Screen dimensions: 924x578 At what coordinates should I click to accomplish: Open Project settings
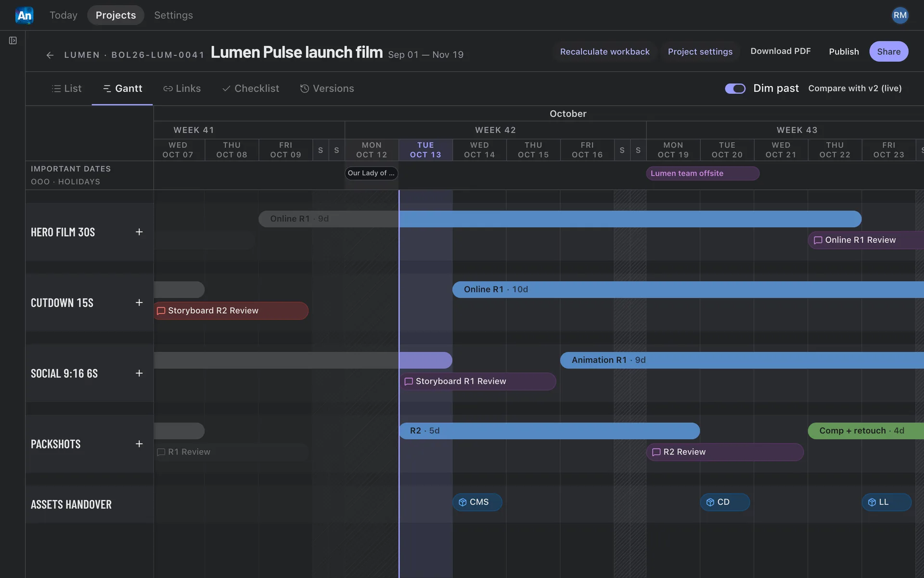[x=700, y=52]
